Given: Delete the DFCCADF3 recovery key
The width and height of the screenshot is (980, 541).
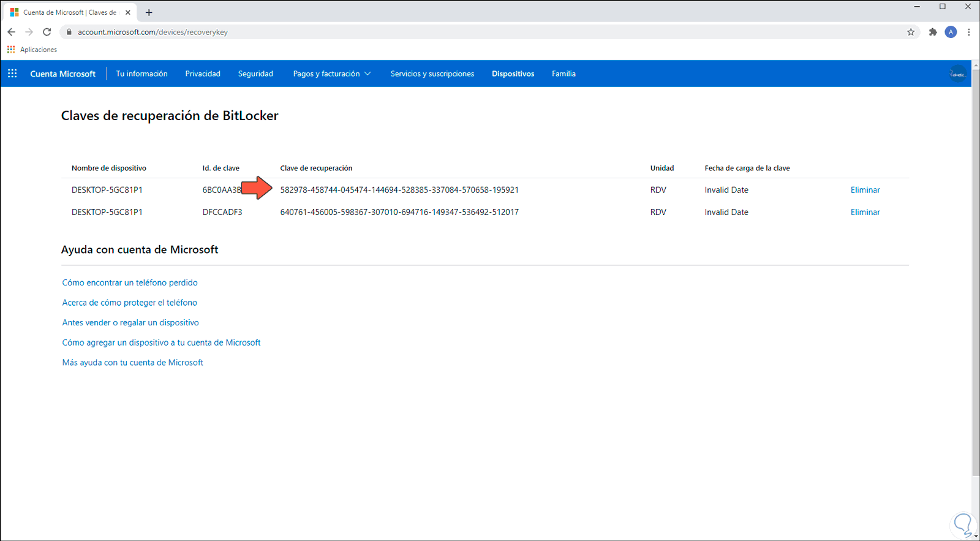Looking at the screenshot, I should point(865,212).
